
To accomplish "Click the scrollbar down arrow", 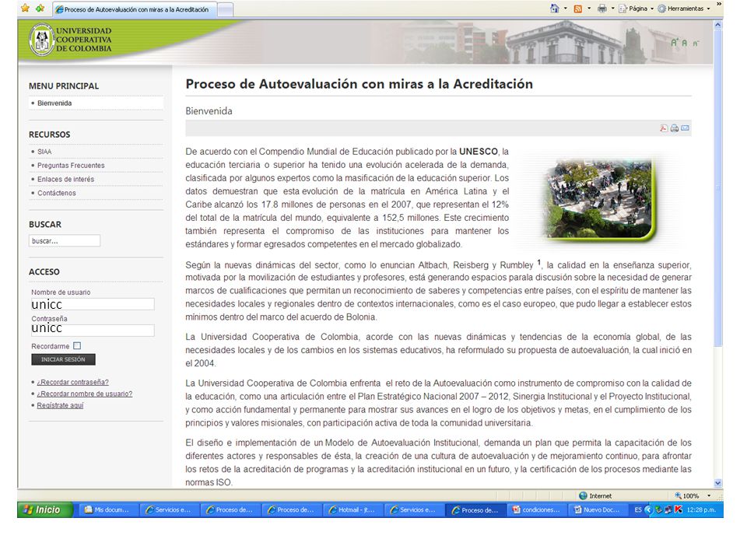I will (718, 482).
